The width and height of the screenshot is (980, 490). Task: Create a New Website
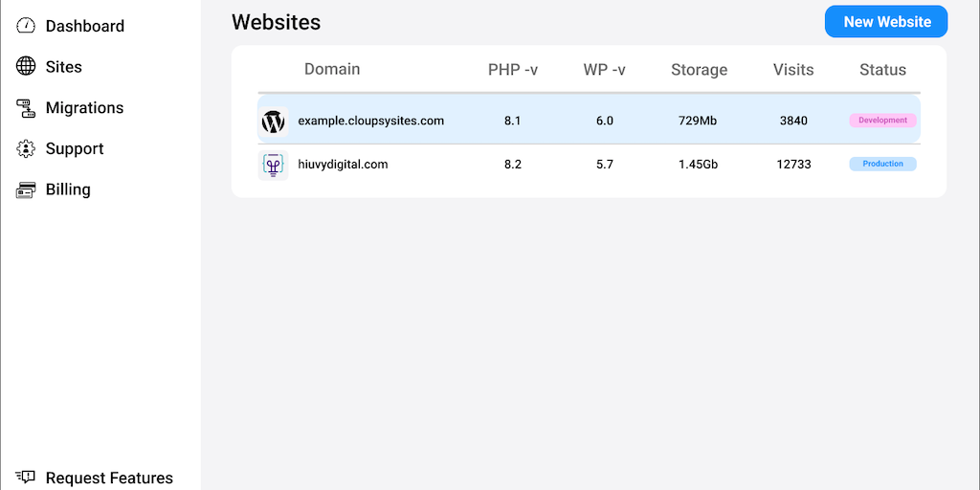pyautogui.click(x=886, y=22)
